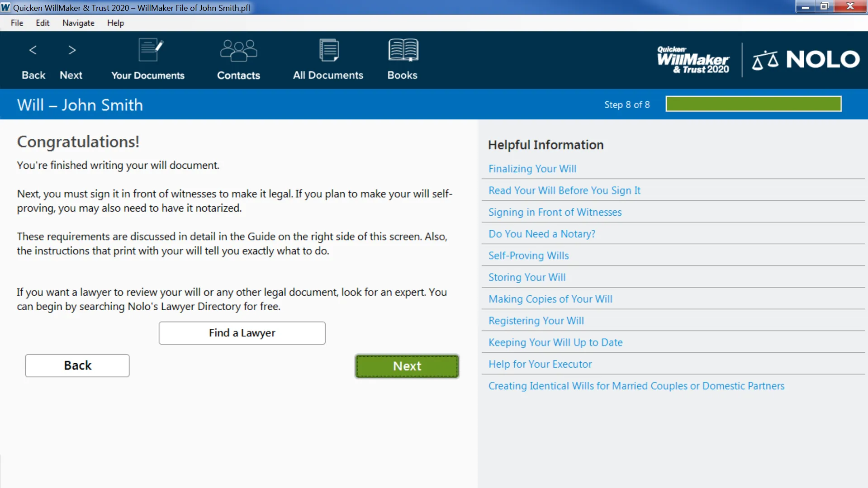Open the Help for Your Executor link
The image size is (868, 488).
point(540,364)
